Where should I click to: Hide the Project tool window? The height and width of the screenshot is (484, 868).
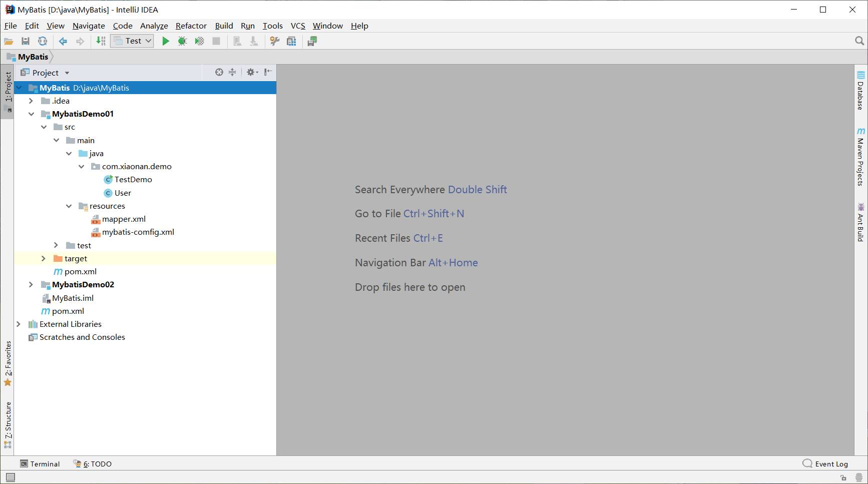pyautogui.click(x=268, y=72)
